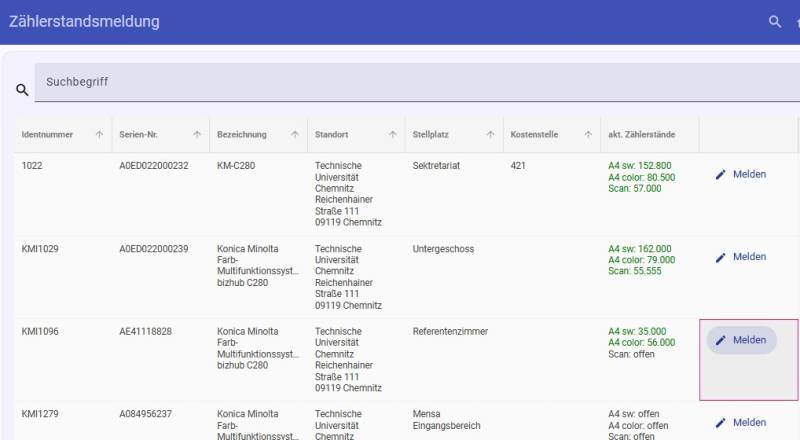This screenshot has height=440, width=800.
Task: Sort by Kostenstelle using its arrow icon
Action: tap(589, 134)
